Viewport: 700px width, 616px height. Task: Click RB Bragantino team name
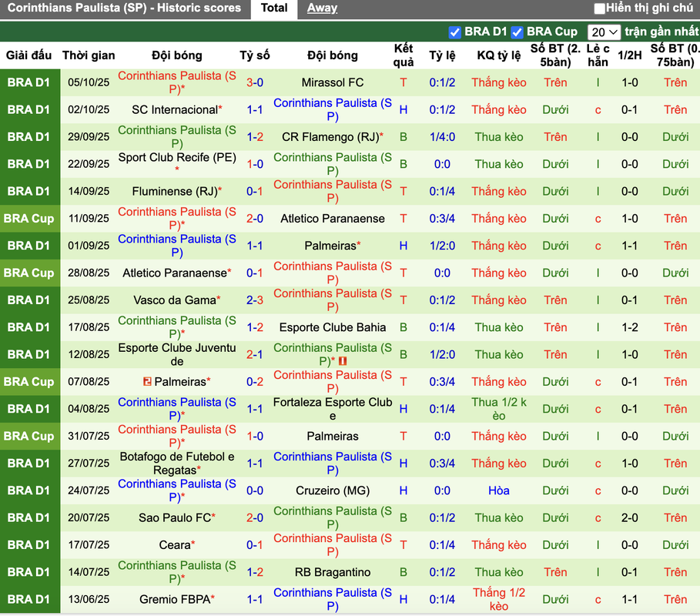[333, 572]
